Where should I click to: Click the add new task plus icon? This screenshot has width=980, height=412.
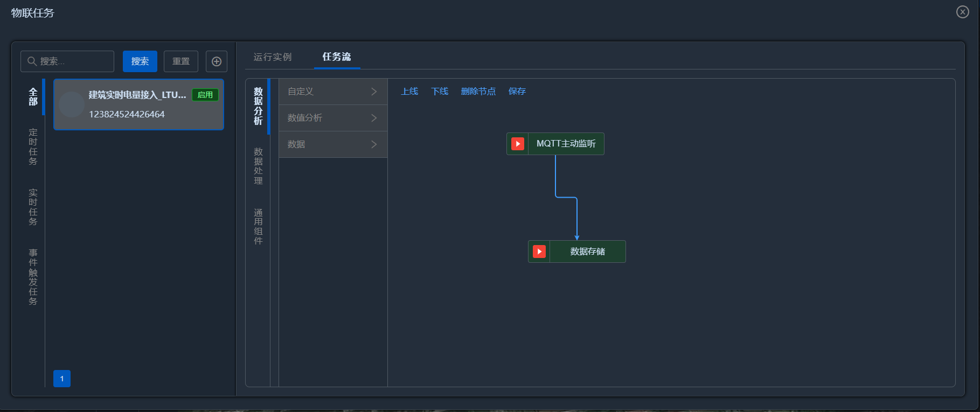tap(217, 61)
